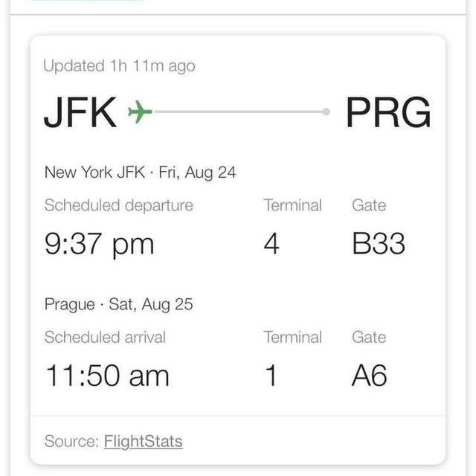Click the New York JFK date line

click(140, 173)
